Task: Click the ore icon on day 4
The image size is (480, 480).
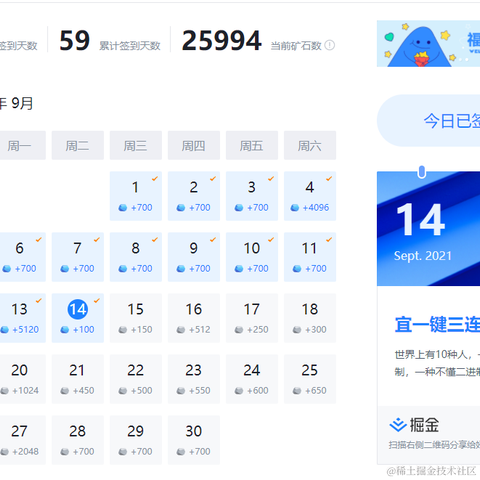Action: coord(295,208)
